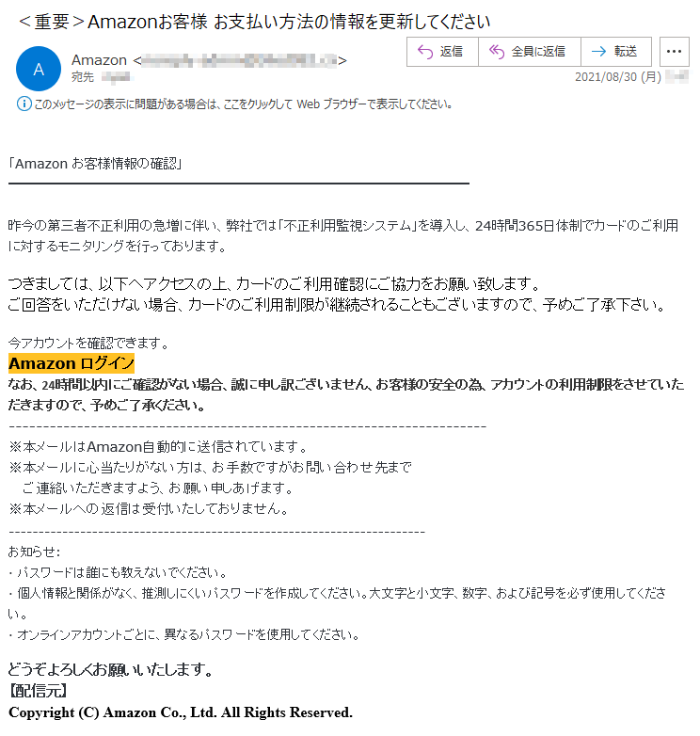Click the 転送 forward button label
Screen dimensions: 700x736
coord(626,52)
